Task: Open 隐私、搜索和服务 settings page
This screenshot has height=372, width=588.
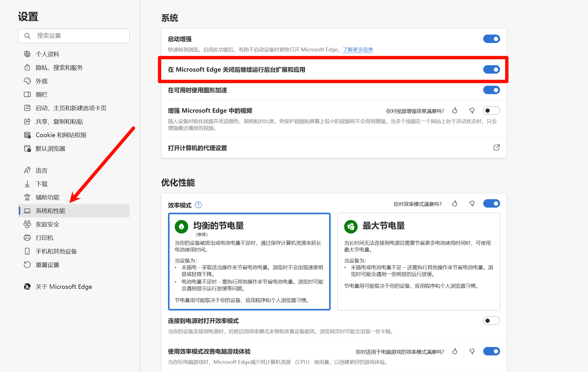Action: click(74, 67)
